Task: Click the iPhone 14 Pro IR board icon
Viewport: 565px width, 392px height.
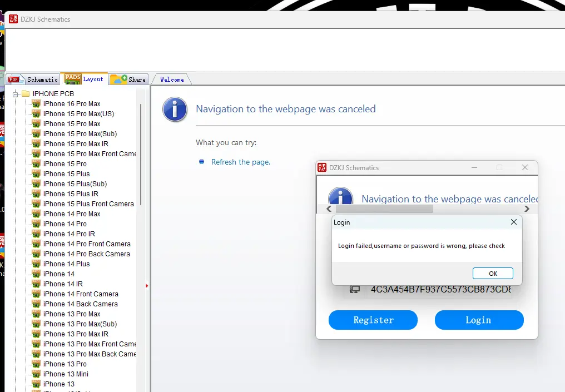Action: [x=36, y=234]
